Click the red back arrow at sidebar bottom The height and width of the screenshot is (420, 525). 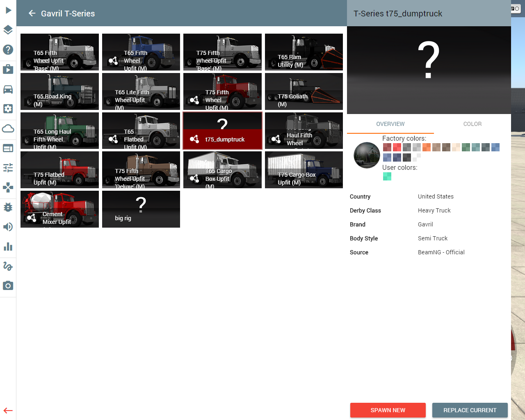click(8, 411)
